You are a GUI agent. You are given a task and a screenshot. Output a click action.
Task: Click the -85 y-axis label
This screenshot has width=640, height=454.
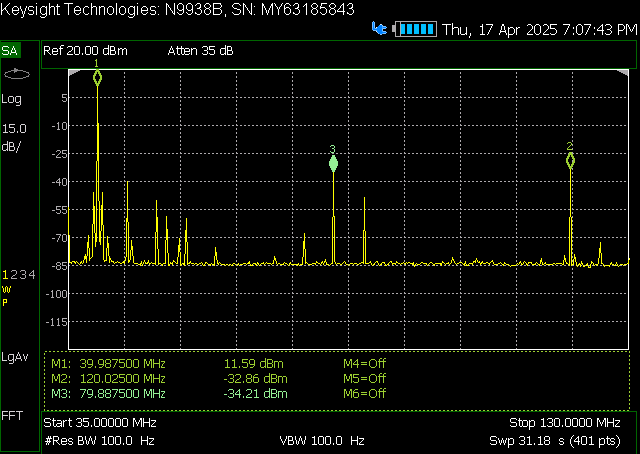pyautogui.click(x=59, y=266)
